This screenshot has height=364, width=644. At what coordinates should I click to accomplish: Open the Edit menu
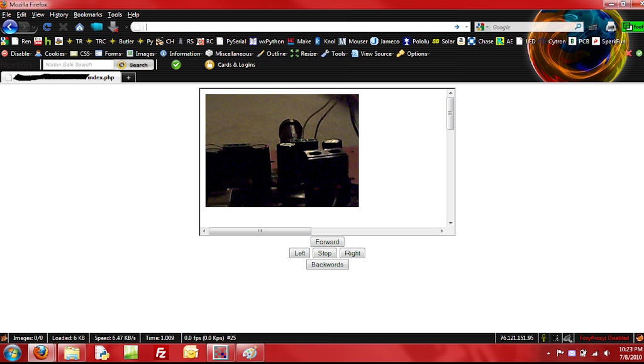tap(21, 14)
